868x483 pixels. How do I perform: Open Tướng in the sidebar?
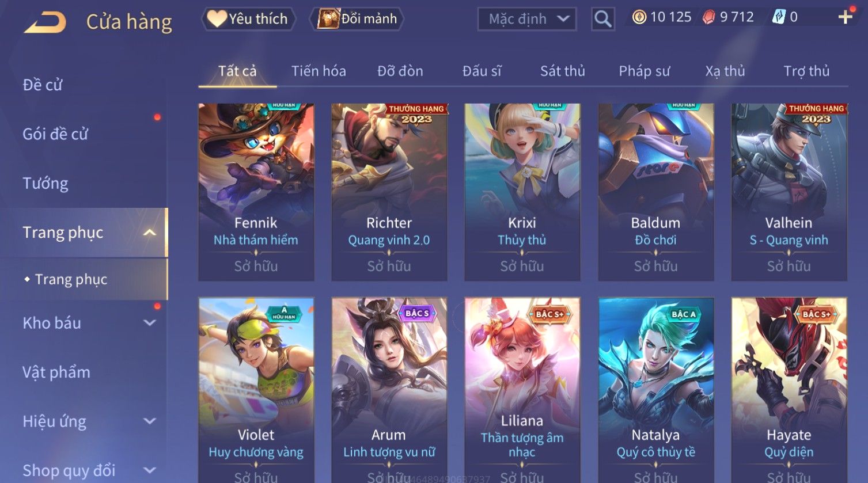46,183
